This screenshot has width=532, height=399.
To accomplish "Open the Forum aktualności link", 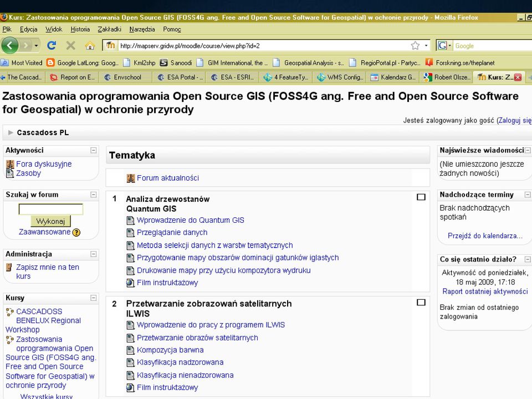I will point(167,178).
